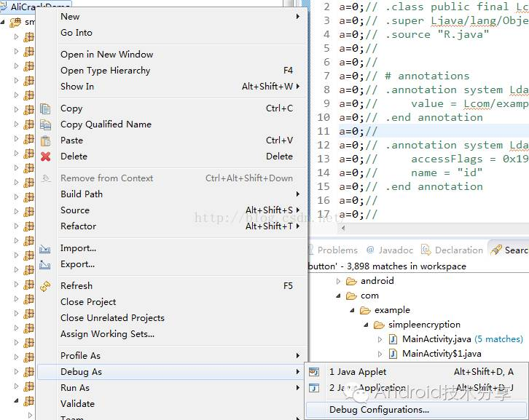The height and width of the screenshot is (420, 529).
Task: Switch to the Declaration tab
Action: pos(452,250)
